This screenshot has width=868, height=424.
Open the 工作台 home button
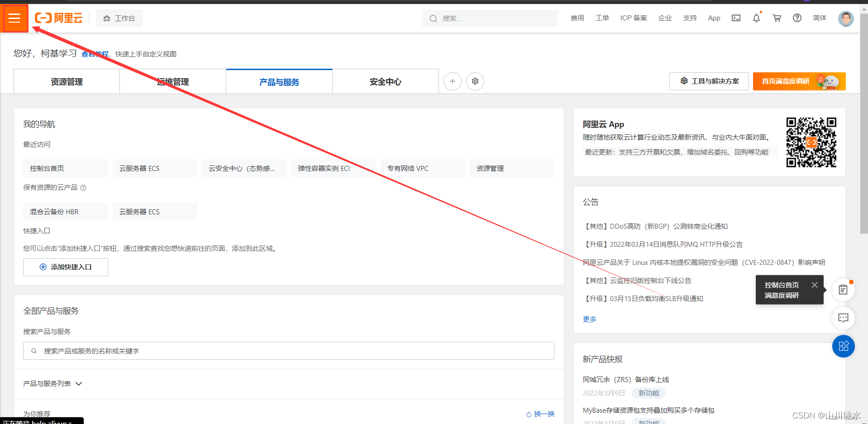coord(119,18)
